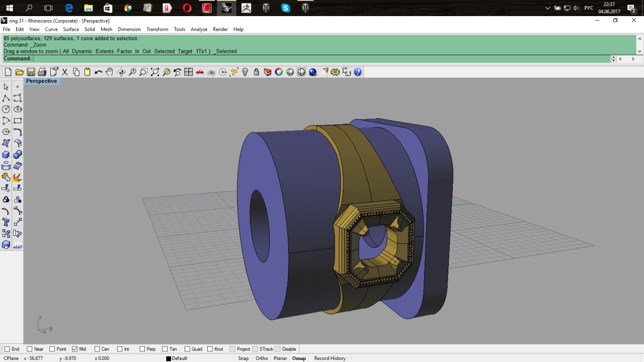Click the Explode tool icon

(x=17, y=177)
